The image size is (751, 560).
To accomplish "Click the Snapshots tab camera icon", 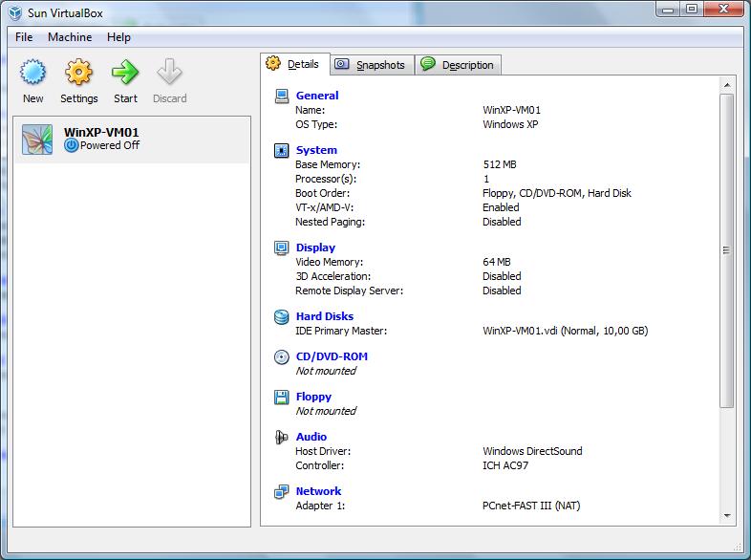I will pos(341,64).
